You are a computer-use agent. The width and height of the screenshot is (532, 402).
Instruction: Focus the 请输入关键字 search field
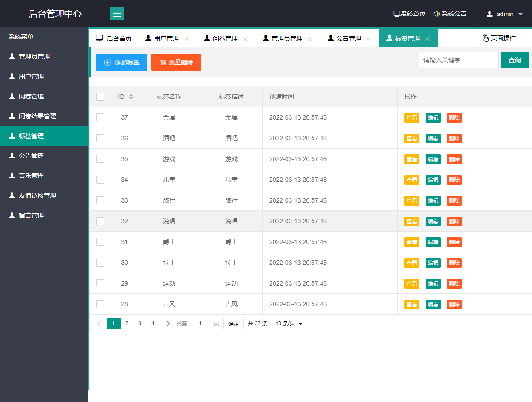coord(459,60)
